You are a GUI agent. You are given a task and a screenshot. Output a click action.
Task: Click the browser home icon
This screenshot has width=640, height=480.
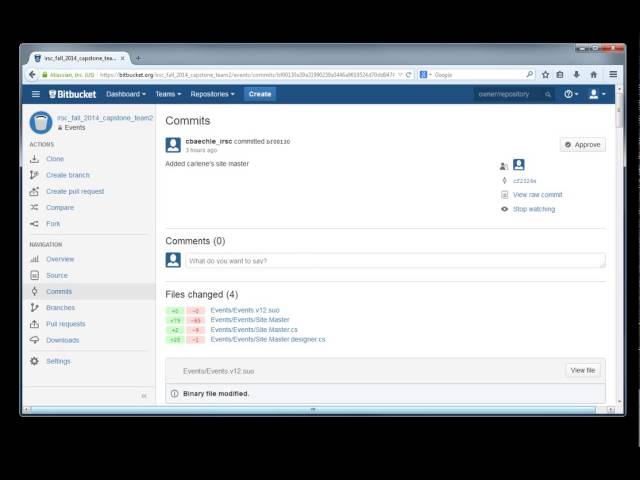[593, 74]
